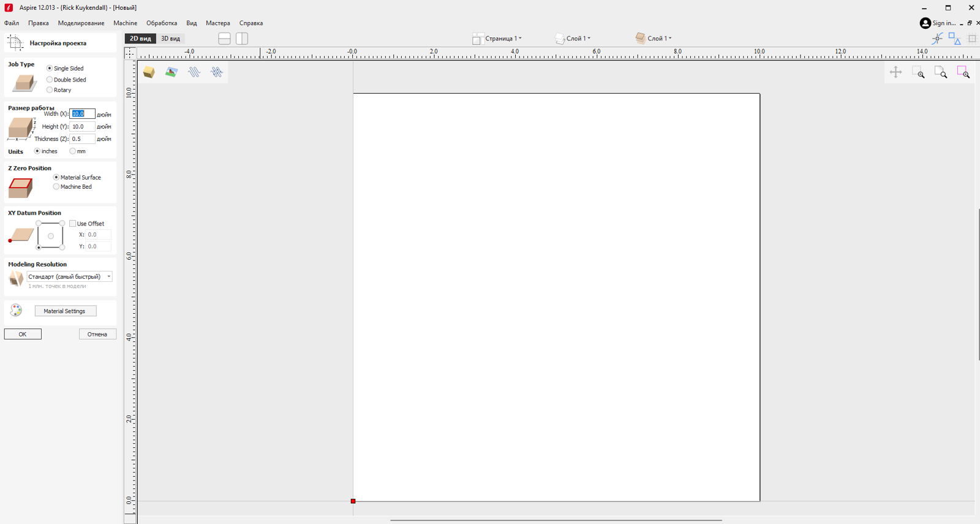Click the yellow material block icon
The width and height of the screenshot is (980, 524).
pos(149,72)
